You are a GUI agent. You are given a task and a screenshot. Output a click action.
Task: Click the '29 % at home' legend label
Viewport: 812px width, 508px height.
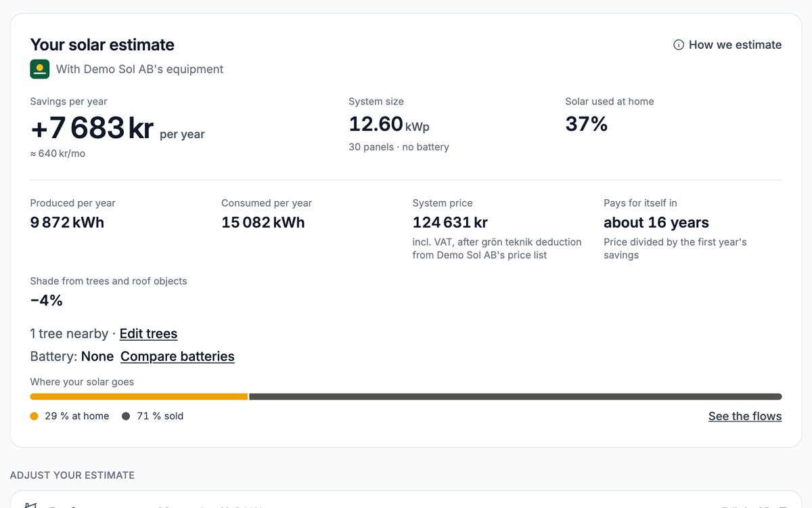(77, 416)
